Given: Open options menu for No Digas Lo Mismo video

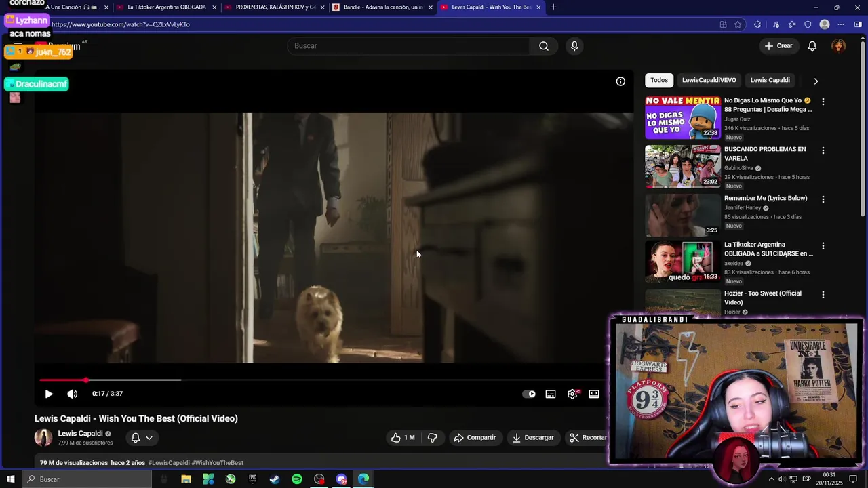Looking at the screenshot, I should 823,102.
